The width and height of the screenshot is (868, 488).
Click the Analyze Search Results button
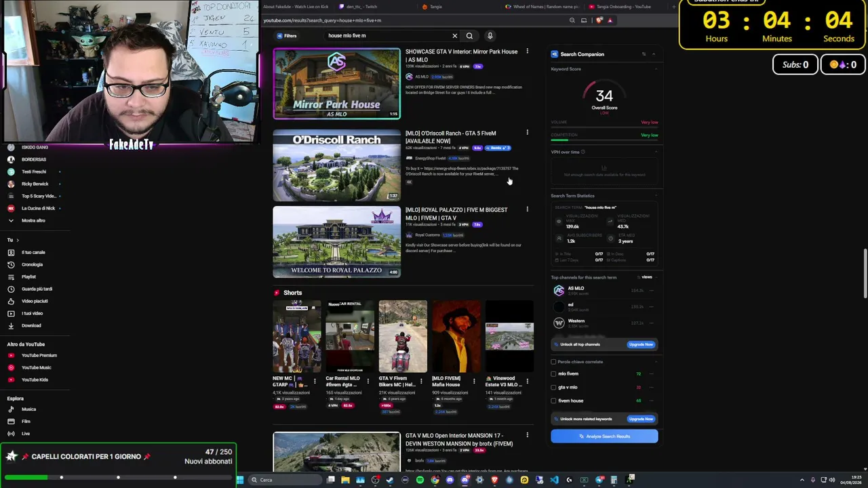click(604, 436)
